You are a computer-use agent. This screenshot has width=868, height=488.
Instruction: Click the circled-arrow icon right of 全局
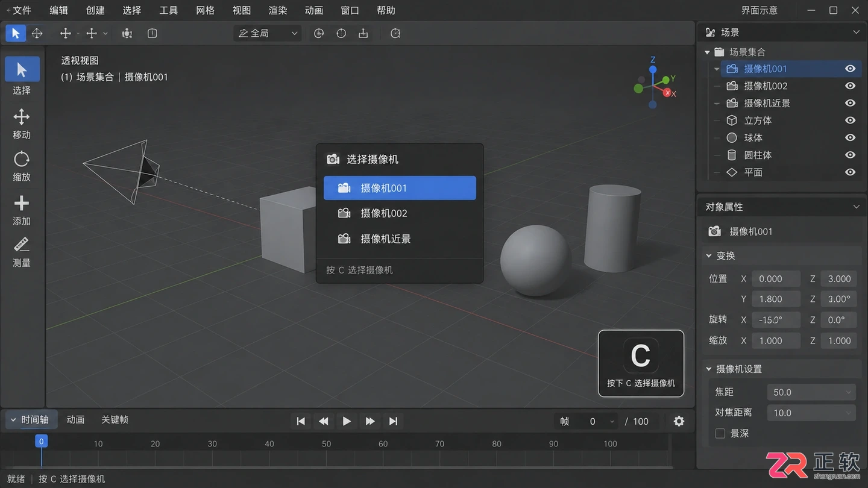(x=319, y=33)
